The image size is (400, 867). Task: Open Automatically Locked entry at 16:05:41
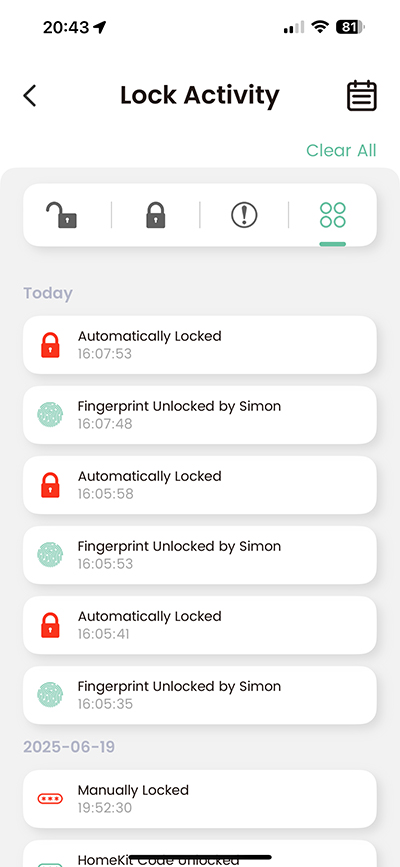[200, 625]
